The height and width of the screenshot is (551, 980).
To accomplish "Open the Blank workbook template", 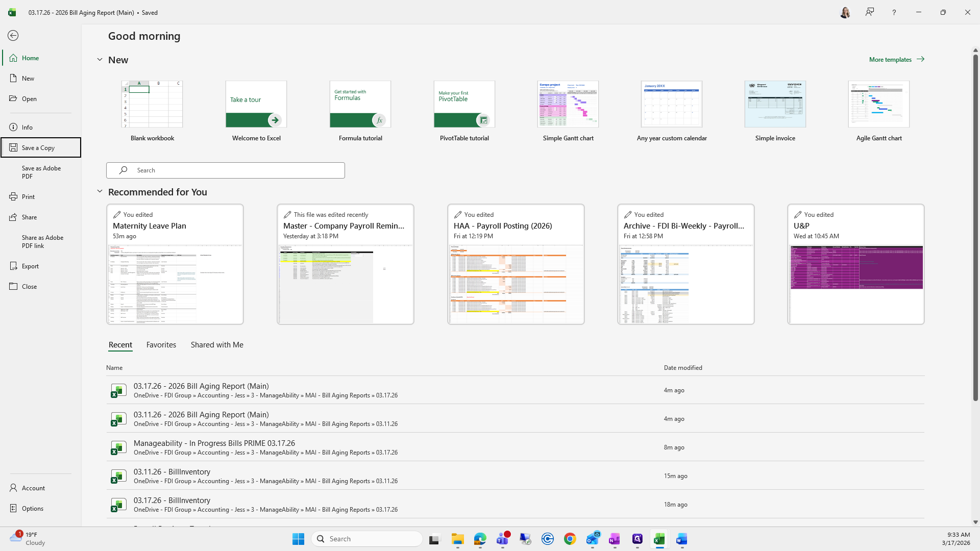I will tap(152, 105).
